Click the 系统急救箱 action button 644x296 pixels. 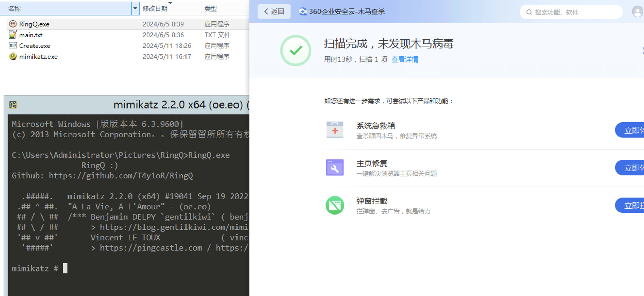click(631, 130)
